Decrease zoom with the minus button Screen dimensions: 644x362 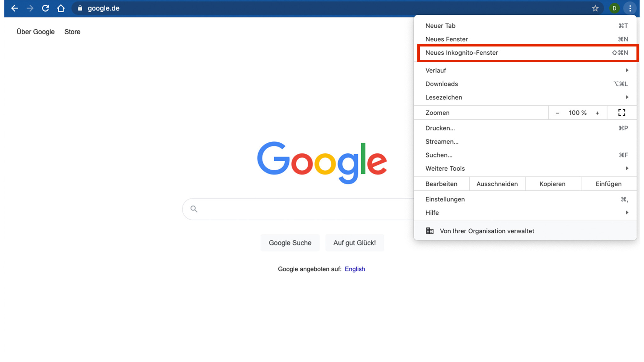(x=557, y=113)
